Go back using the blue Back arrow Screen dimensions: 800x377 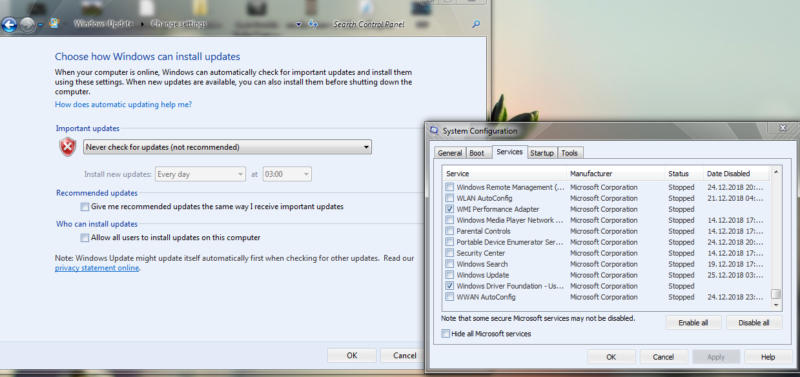tap(9, 24)
